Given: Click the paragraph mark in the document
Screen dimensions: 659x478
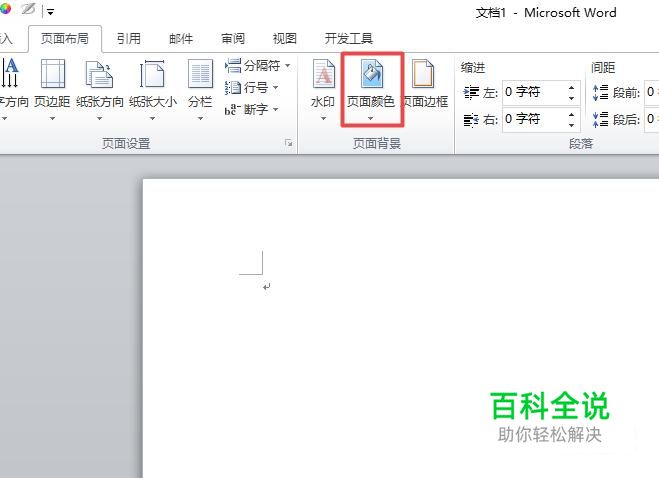Looking at the screenshot, I should point(266,287).
